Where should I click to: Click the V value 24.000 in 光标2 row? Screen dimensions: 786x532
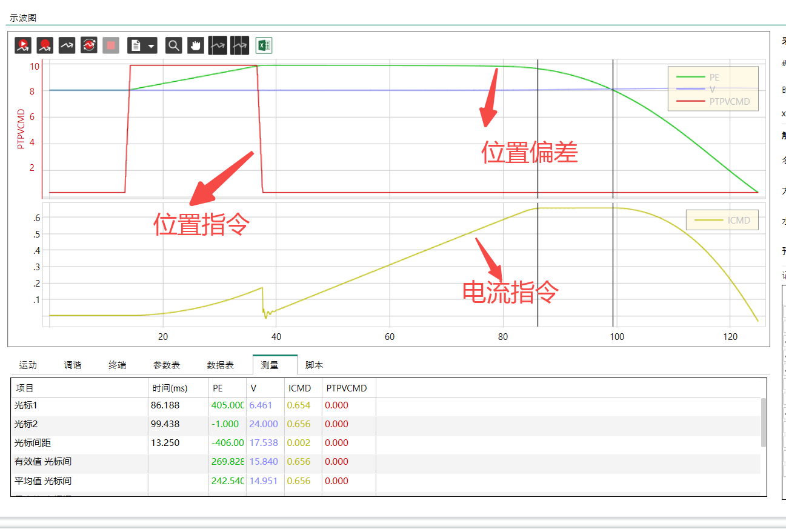[264, 424]
